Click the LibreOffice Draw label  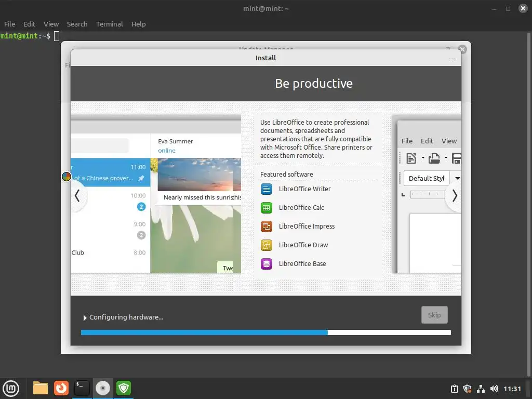point(303,245)
